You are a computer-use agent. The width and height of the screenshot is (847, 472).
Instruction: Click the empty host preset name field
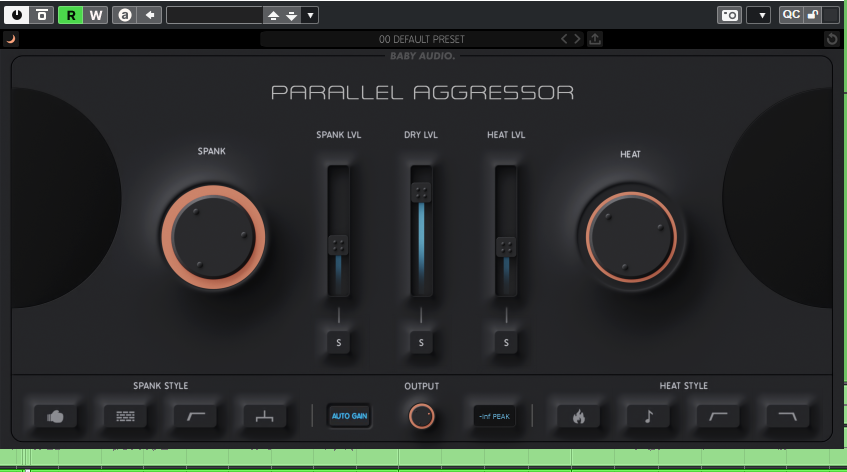pos(214,15)
